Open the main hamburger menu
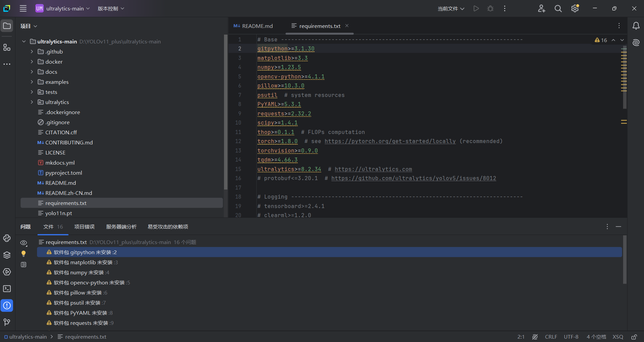 23,8
